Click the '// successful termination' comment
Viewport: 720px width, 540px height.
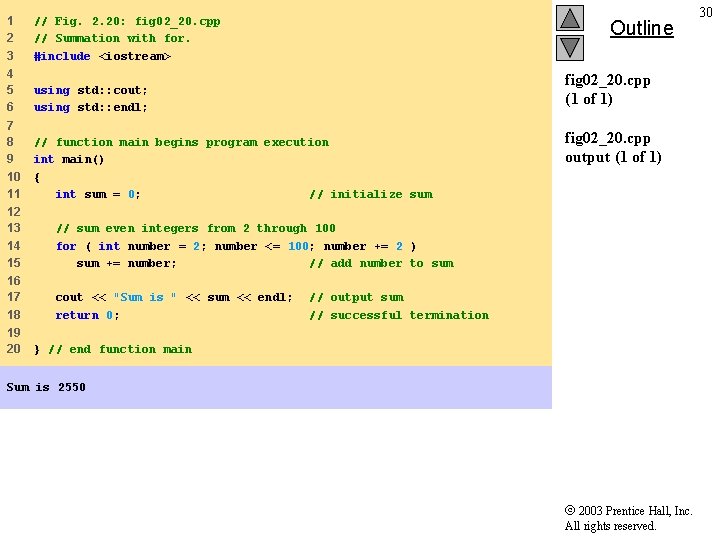click(x=399, y=315)
